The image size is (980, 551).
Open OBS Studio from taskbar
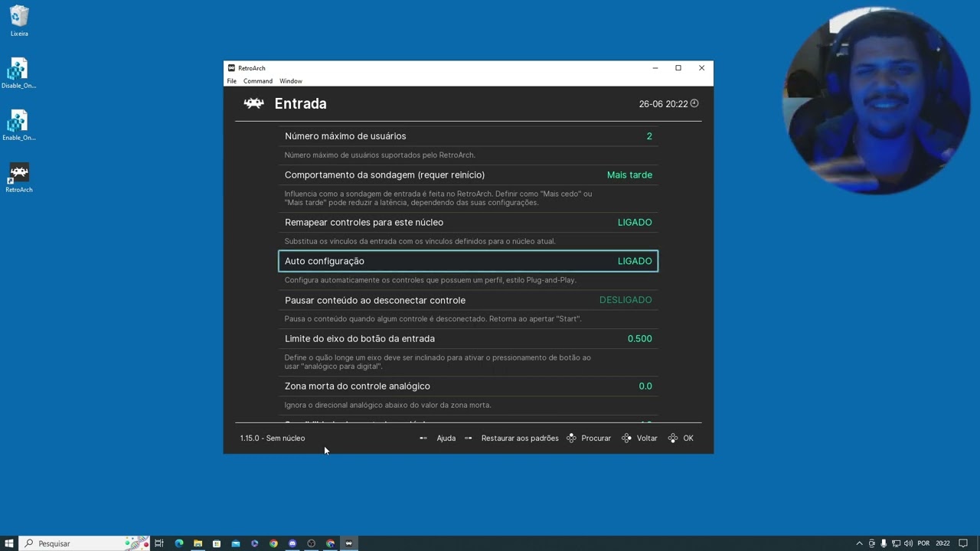click(x=312, y=543)
